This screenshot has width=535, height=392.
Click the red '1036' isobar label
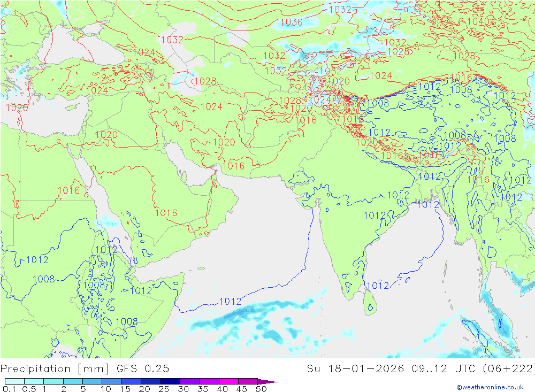(292, 22)
